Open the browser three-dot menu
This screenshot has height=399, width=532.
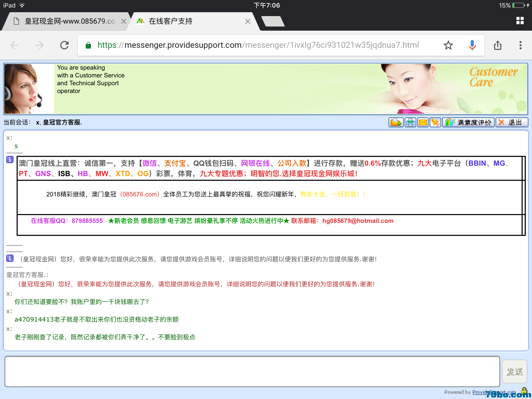tap(520, 45)
